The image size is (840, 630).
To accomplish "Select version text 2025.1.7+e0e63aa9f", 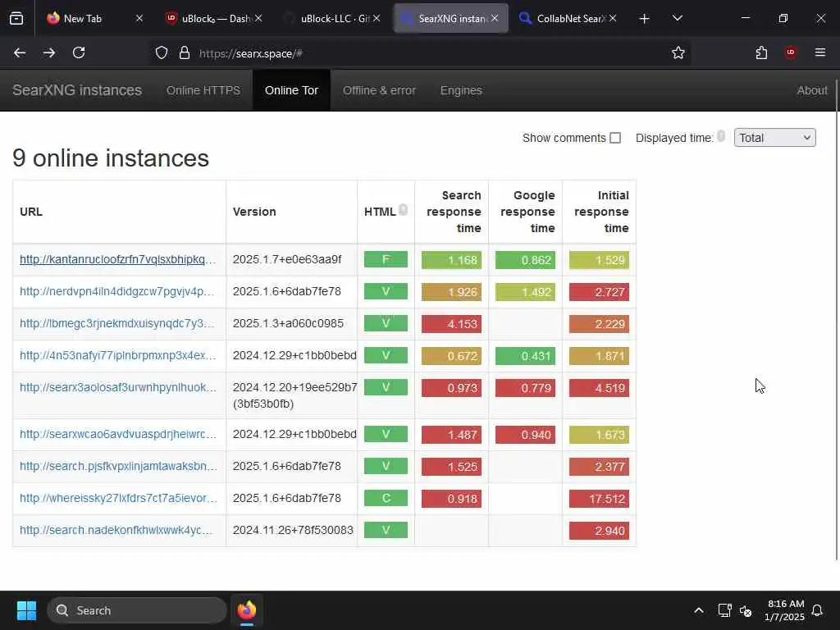I will click(286, 259).
